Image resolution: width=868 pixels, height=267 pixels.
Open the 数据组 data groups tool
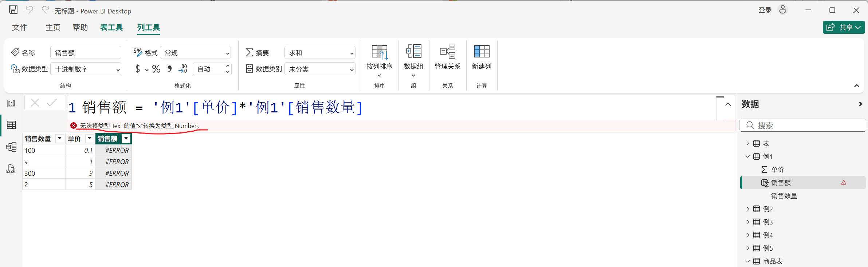point(413,60)
